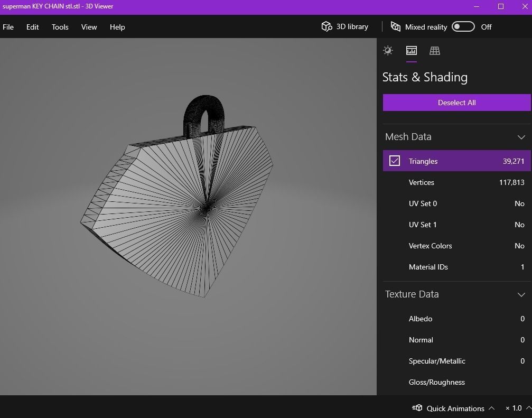Open the Help menu
Screen dimensions: 532x418
(x=117, y=27)
